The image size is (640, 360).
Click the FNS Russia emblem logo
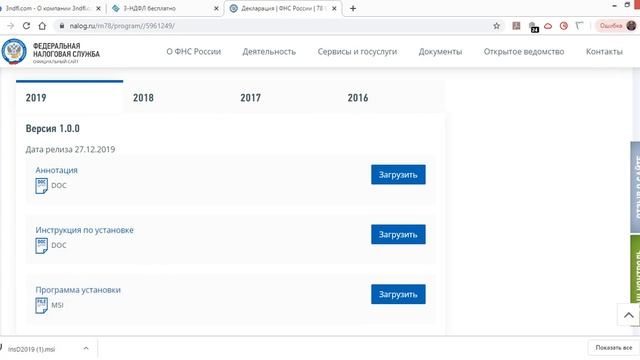point(14,51)
